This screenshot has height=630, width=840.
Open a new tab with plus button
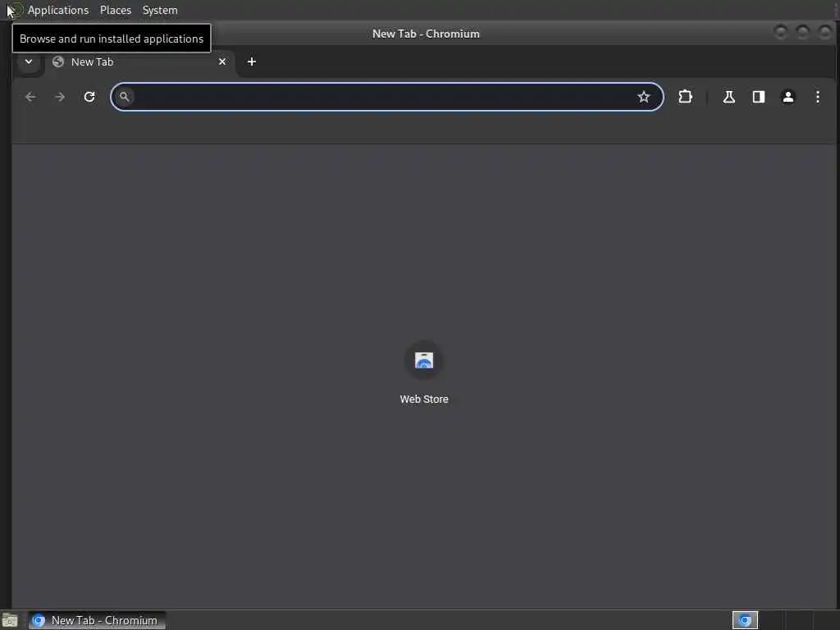coord(251,62)
